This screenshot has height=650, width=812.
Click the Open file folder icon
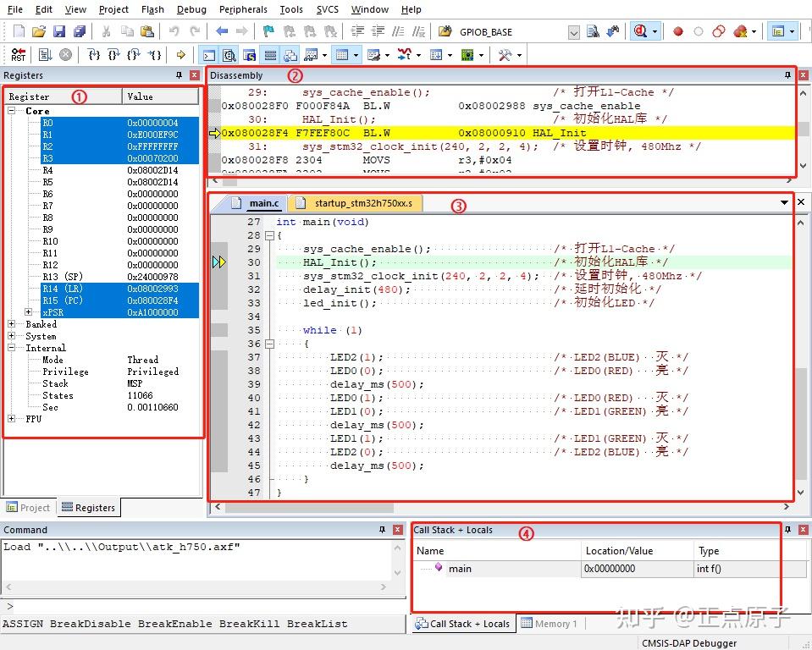39,31
